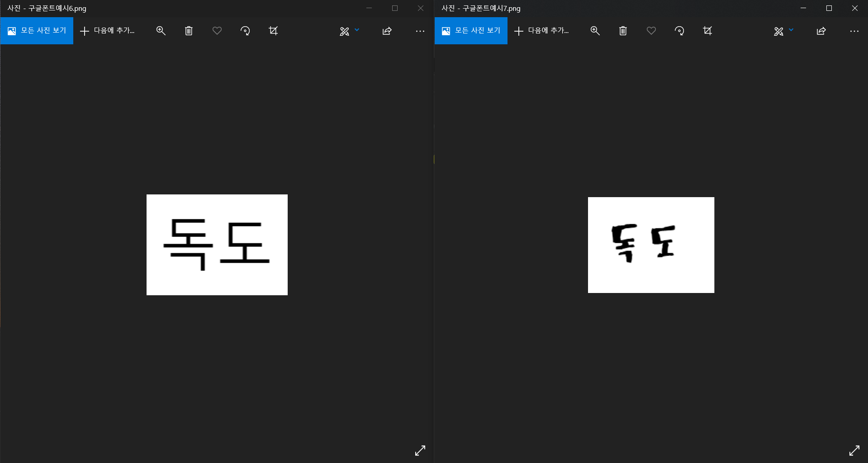Open edit & create in the 구글폰트예시6.png window
Image resolution: width=868 pixels, height=463 pixels.
point(345,31)
